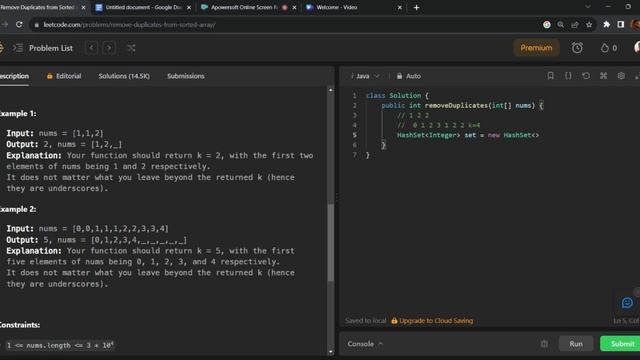The height and width of the screenshot is (360, 640).
Task: Open editor keyboard shortcuts icon
Action: tap(603, 76)
